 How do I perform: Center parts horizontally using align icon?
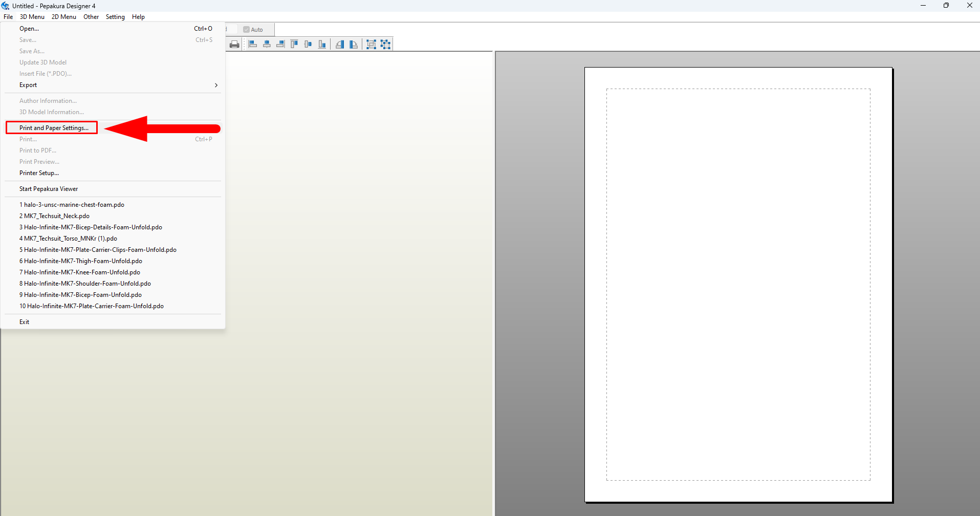tap(267, 45)
